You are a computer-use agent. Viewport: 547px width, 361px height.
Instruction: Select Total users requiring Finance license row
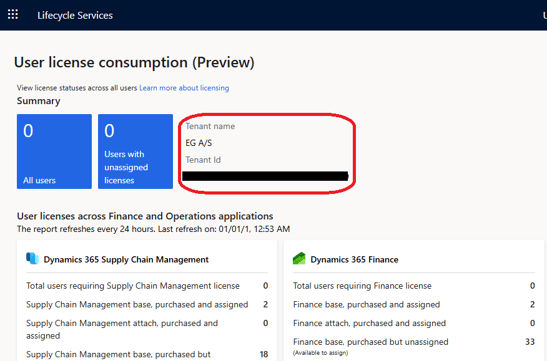click(x=414, y=286)
